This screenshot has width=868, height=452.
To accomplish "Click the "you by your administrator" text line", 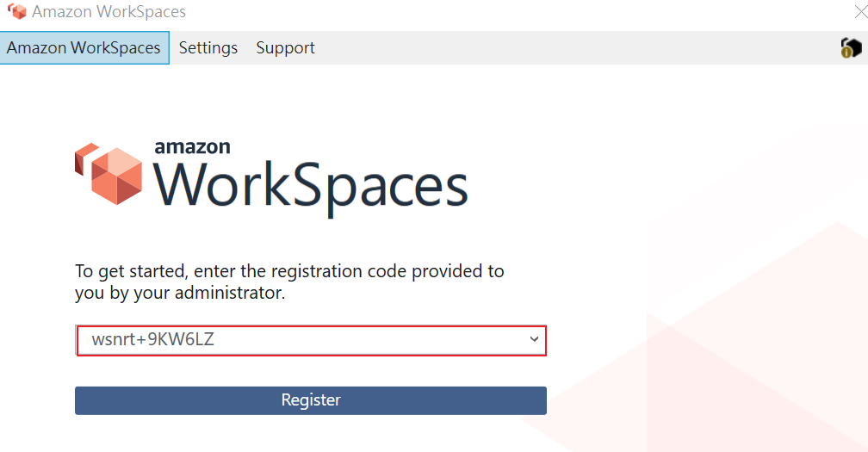I will [x=179, y=294].
